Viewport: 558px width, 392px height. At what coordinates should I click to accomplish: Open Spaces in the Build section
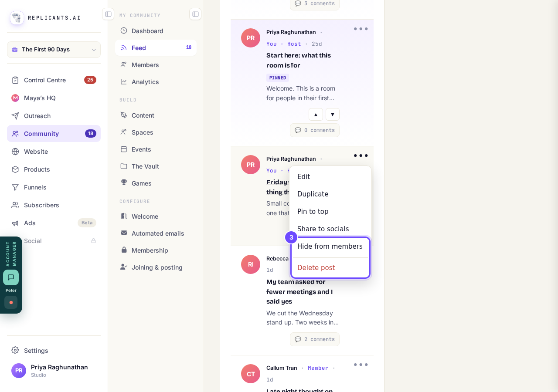click(156, 132)
